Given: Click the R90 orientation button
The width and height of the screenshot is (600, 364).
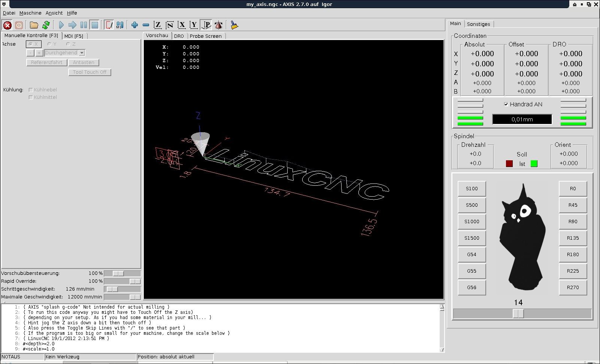Looking at the screenshot, I should pos(573,222).
